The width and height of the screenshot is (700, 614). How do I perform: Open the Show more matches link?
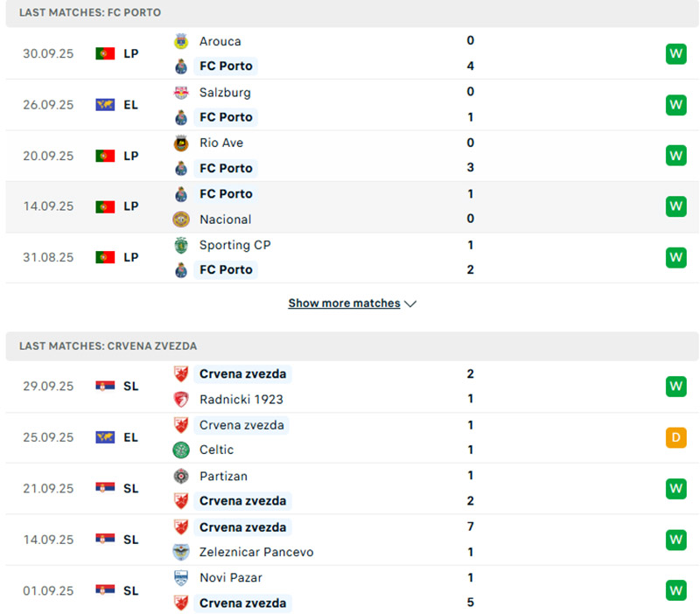[344, 304]
